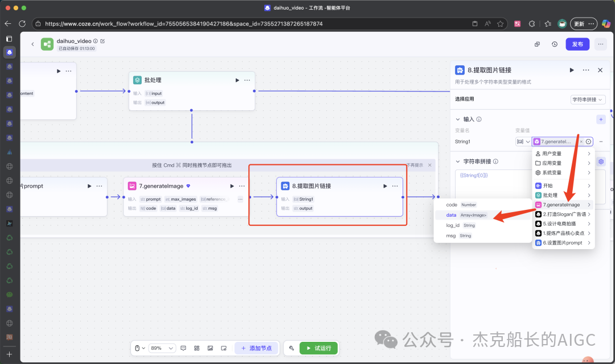Expand 5.设计电商拍摄 variables
Image resolution: width=615 pixels, height=364 pixels.
click(563, 224)
